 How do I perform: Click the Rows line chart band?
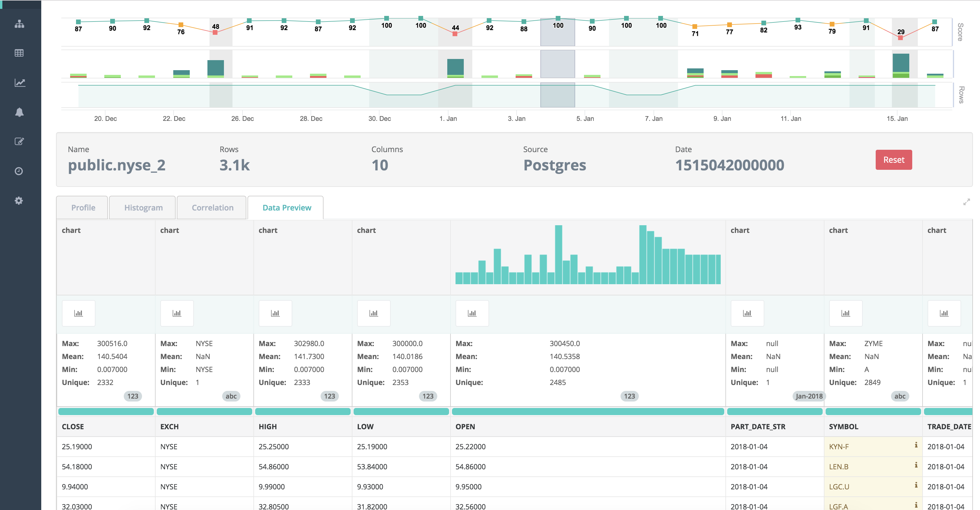click(x=507, y=95)
